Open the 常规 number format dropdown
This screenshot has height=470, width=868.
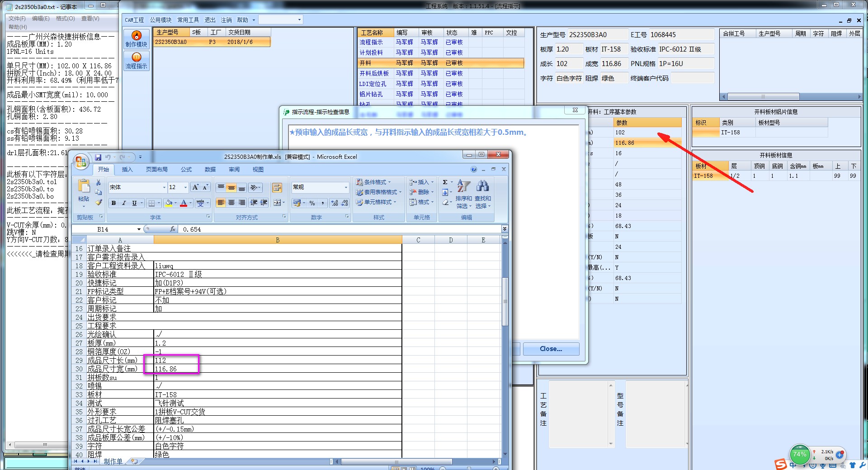(x=346, y=187)
